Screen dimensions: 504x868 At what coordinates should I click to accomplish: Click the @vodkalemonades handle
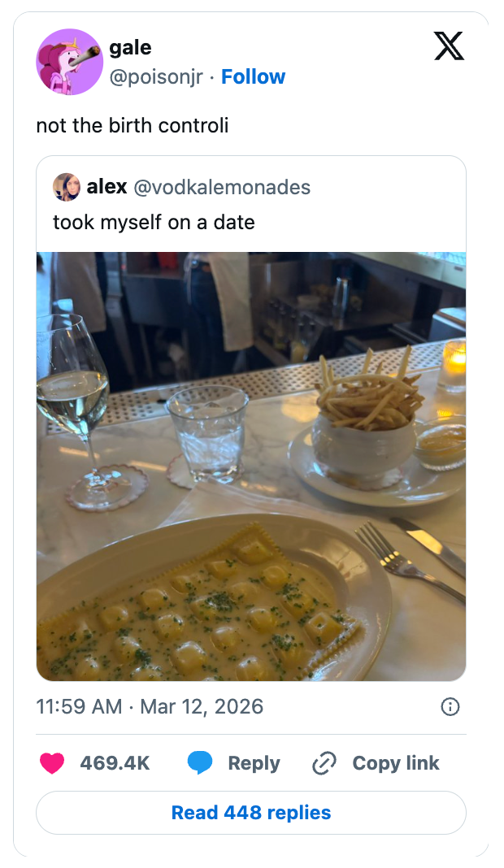coord(221,187)
